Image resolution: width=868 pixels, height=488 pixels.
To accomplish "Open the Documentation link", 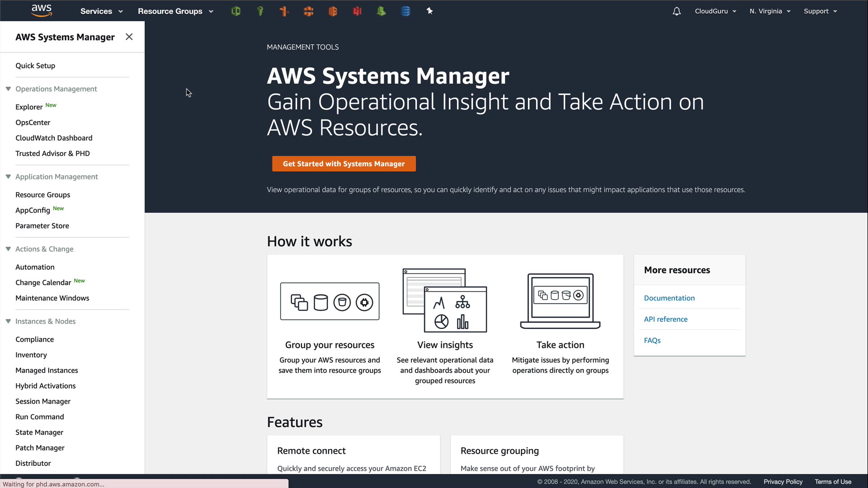I will (x=669, y=298).
